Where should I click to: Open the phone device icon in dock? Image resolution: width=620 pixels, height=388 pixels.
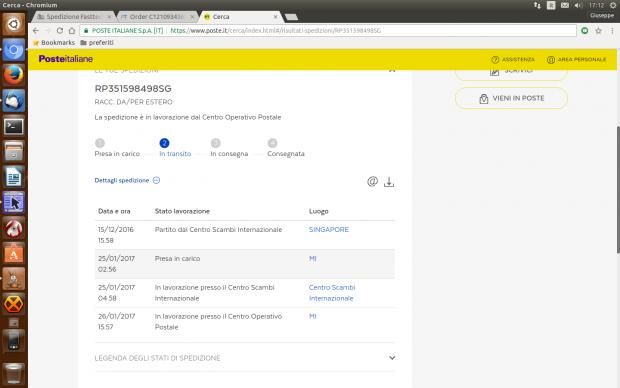click(13, 342)
